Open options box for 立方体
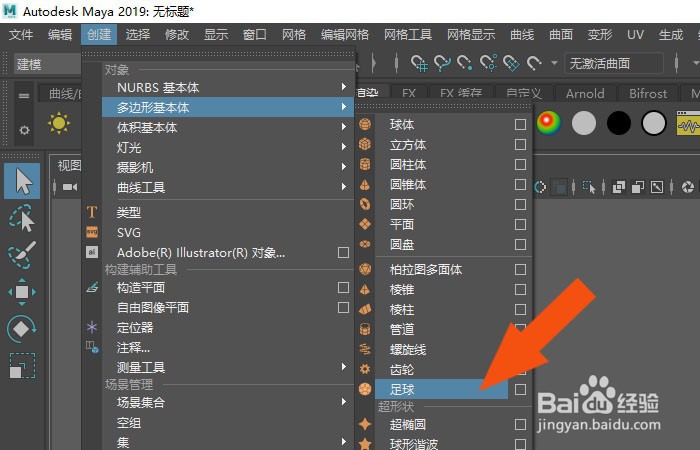This screenshot has width=700, height=450. [x=520, y=144]
